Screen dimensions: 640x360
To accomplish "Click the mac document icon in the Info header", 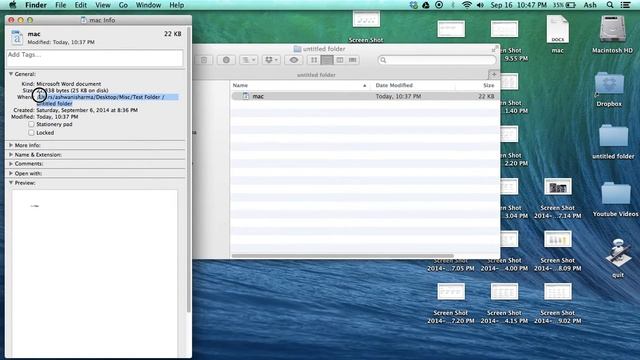I will coord(17,38).
